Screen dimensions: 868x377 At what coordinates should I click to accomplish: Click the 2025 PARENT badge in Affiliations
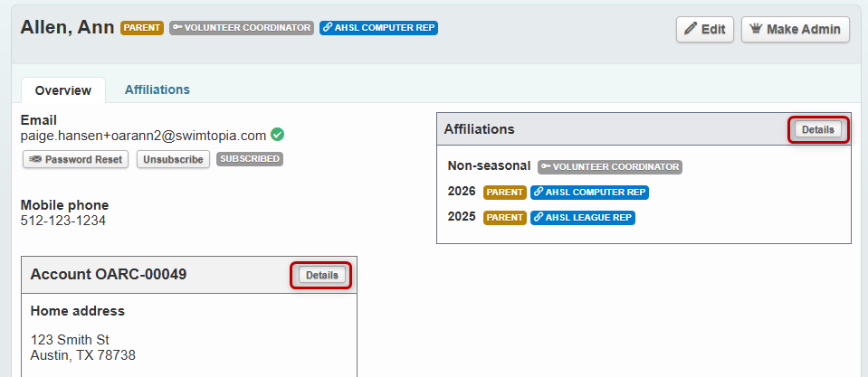click(505, 218)
